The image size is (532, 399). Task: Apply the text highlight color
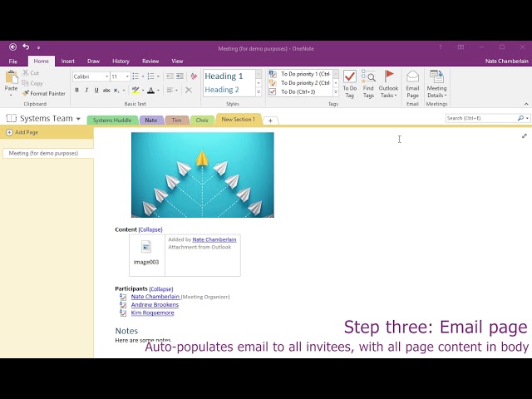click(x=135, y=90)
